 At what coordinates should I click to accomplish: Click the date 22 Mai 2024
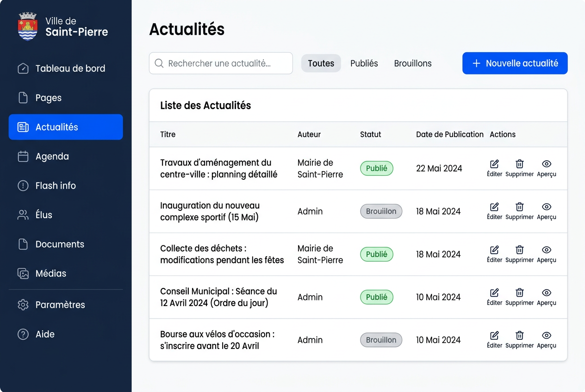pos(439,168)
